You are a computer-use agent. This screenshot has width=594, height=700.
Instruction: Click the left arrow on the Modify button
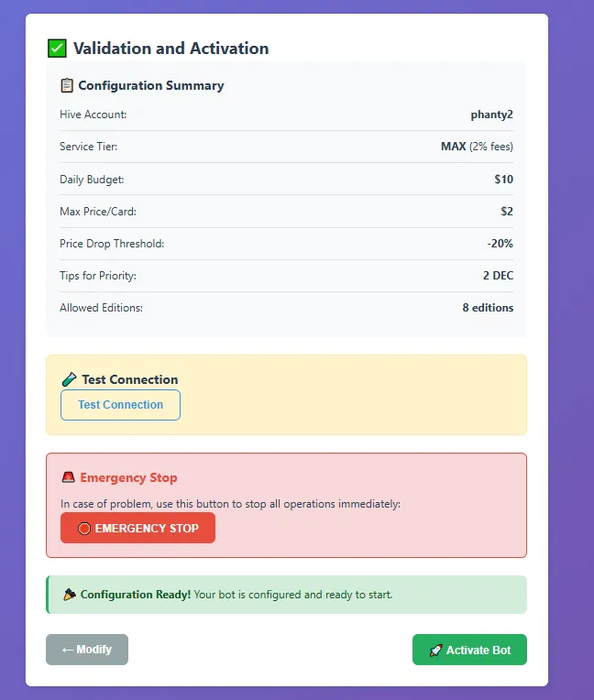[x=68, y=650]
